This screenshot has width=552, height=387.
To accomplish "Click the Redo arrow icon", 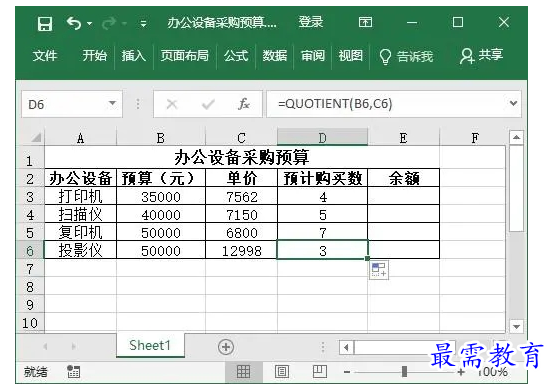I will point(109,24).
